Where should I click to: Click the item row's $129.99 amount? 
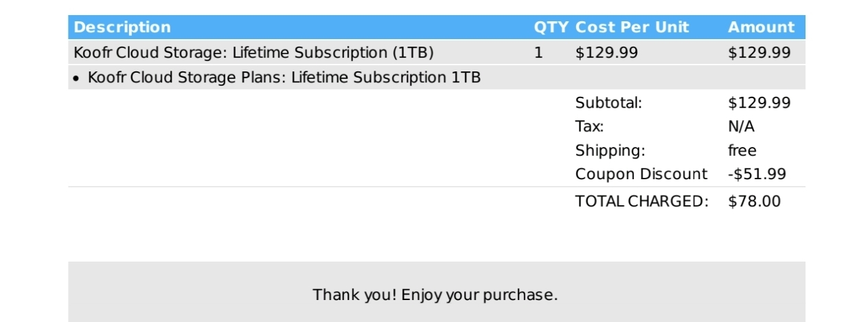pyautogui.click(x=759, y=53)
